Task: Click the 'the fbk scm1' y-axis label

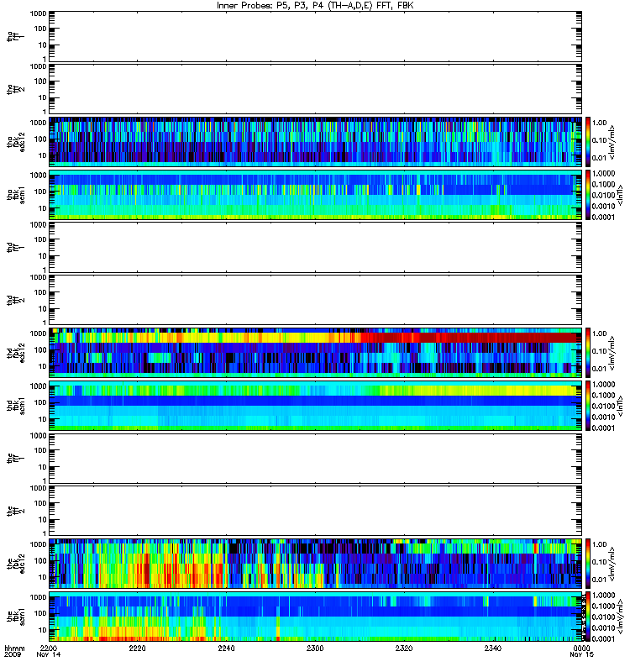Action: (x=16, y=617)
